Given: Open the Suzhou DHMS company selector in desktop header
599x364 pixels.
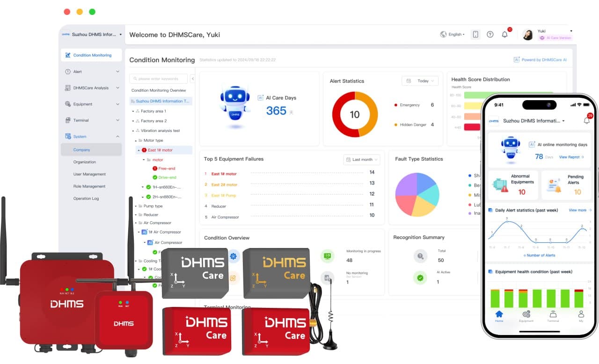Looking at the screenshot, I should click(x=93, y=35).
